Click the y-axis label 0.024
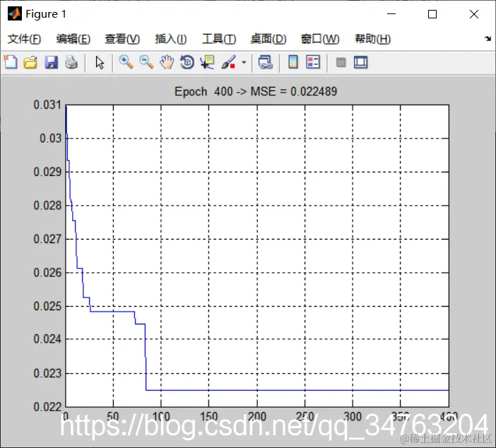Image resolution: width=496 pixels, height=448 pixels. 47,339
